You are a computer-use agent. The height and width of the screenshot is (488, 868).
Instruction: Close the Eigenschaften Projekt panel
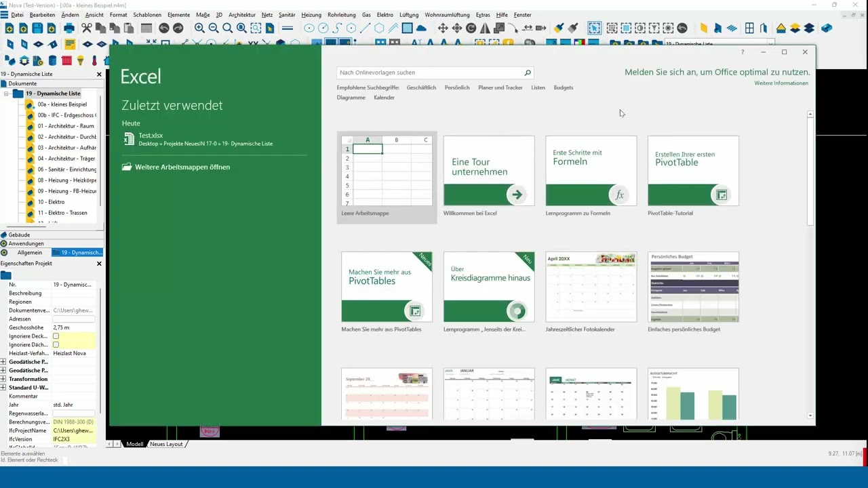pos(99,264)
